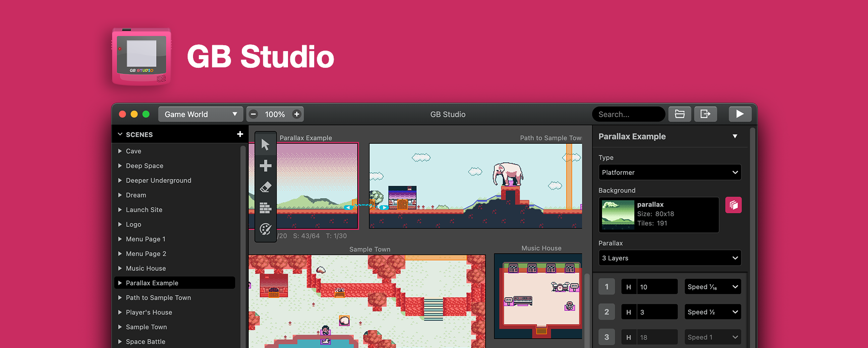
Task: Click the pink background tileset button
Action: pyautogui.click(x=733, y=205)
